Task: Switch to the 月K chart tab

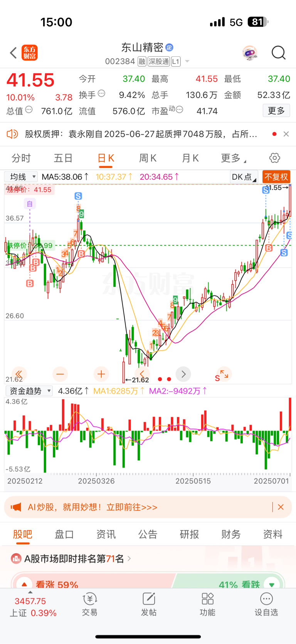Action: click(x=190, y=158)
